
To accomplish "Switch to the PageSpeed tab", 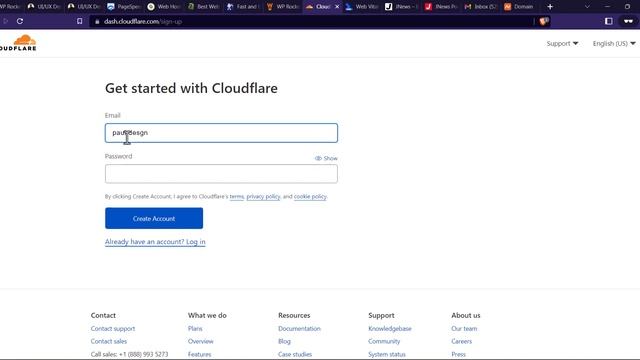I will (x=124, y=7).
